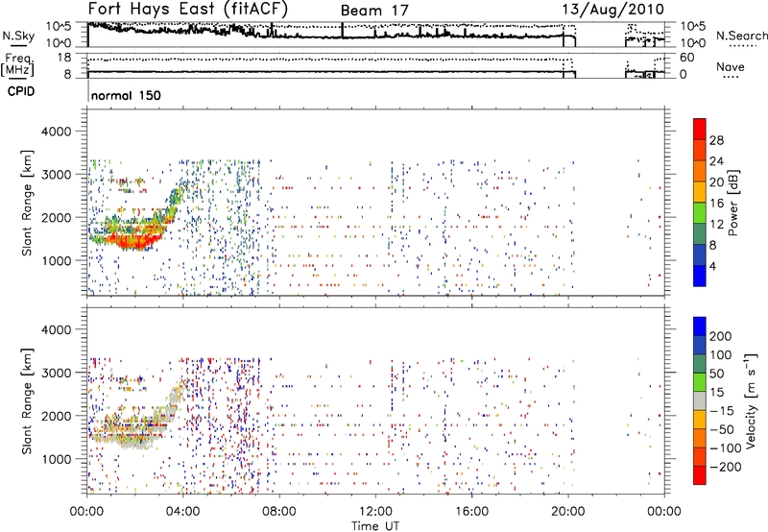Click the '12:00' time axis tick

[x=375, y=512]
